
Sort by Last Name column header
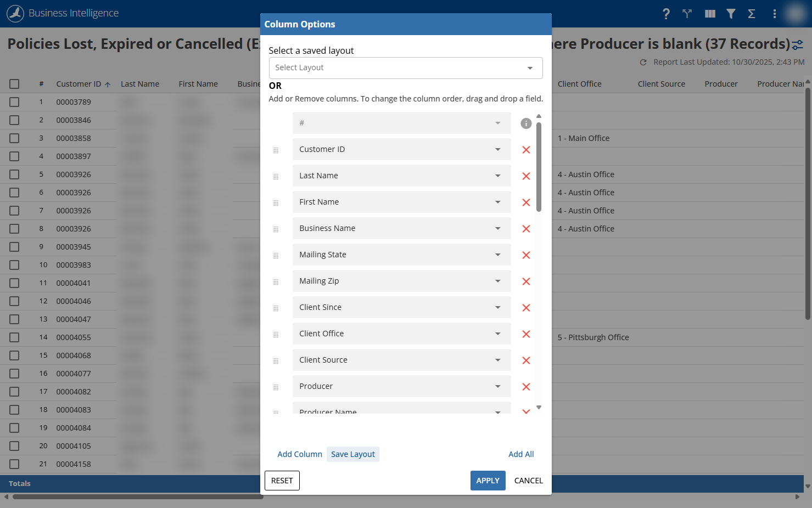140,84
